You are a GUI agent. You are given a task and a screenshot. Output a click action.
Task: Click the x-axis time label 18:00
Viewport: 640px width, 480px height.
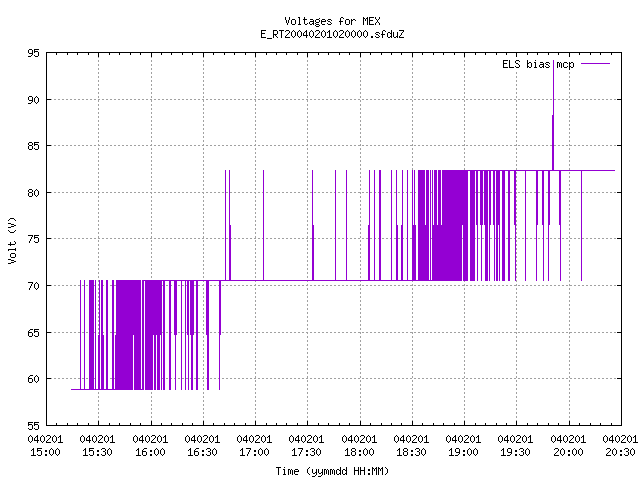[x=359, y=452]
